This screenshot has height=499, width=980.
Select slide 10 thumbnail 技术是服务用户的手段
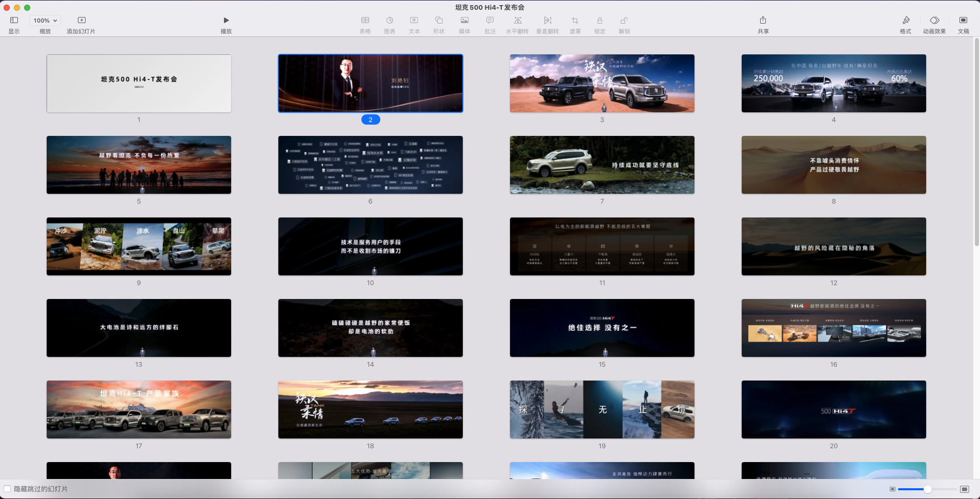point(371,247)
